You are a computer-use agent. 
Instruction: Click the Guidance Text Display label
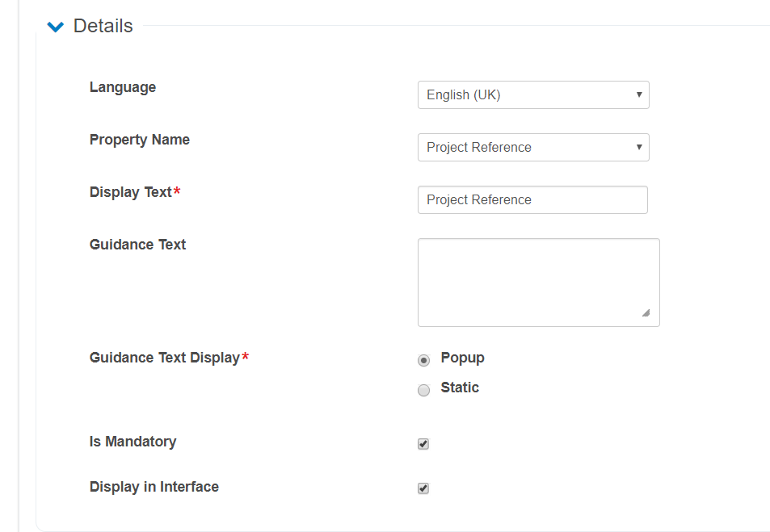(x=165, y=358)
